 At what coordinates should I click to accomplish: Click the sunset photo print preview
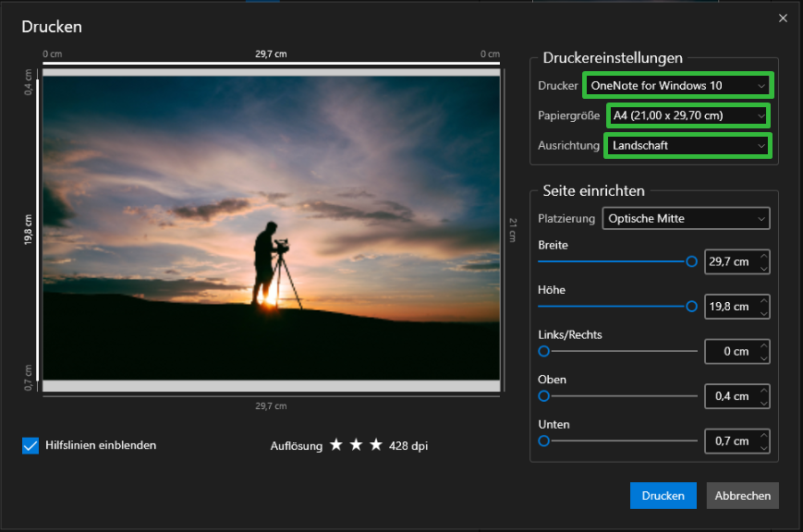(x=272, y=228)
